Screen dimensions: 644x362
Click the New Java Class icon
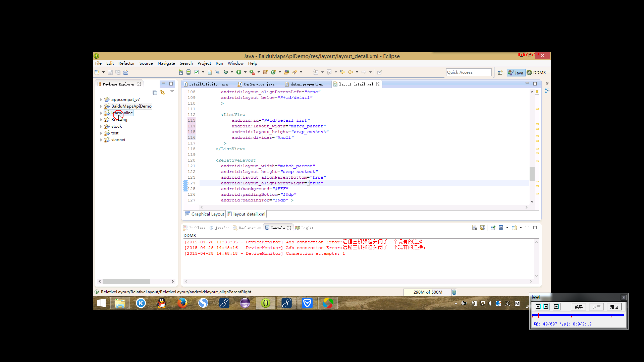pyautogui.click(x=273, y=72)
